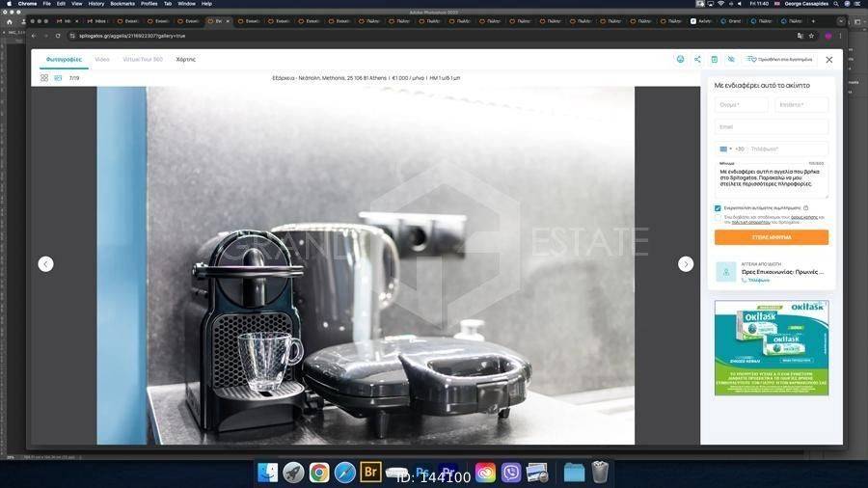Click the share listing icon
868x488 pixels.
[x=697, y=60]
